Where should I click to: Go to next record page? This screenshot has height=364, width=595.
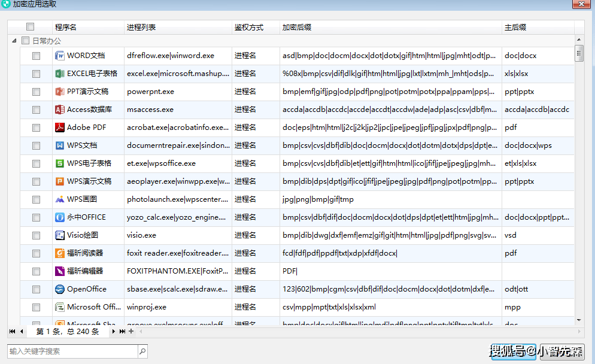[x=113, y=331]
